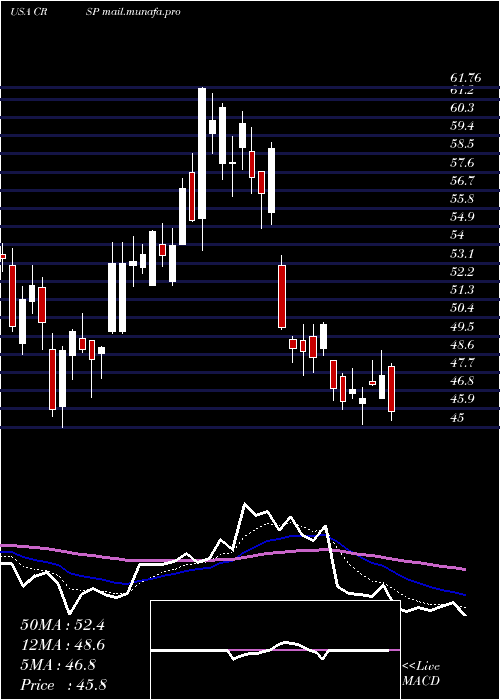
Task: Click the tallest white candle reaching 61.76
Action: 202,153
